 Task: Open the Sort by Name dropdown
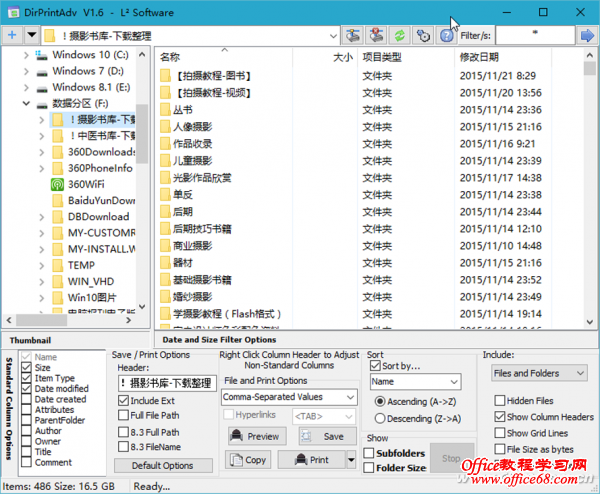click(x=416, y=382)
